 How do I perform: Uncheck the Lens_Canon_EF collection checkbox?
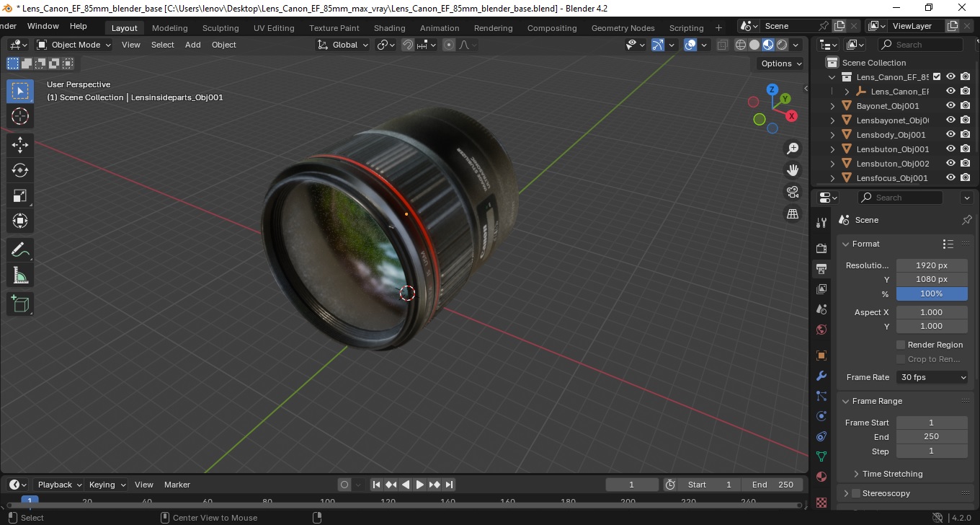(937, 76)
